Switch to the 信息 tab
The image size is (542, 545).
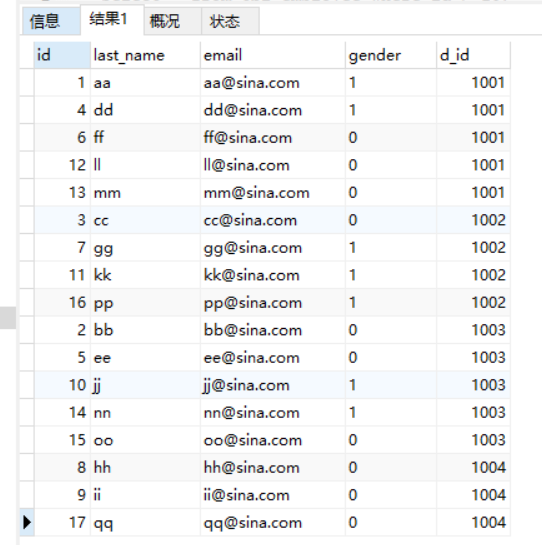tap(51, 21)
